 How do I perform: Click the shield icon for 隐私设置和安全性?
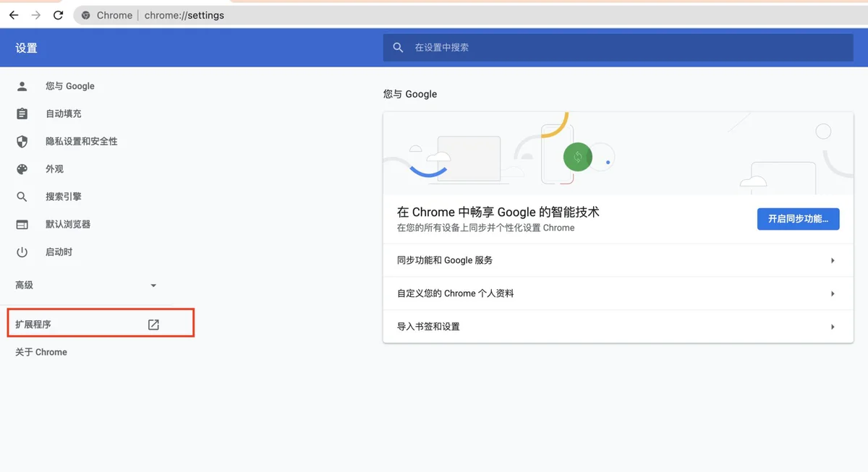pos(22,142)
